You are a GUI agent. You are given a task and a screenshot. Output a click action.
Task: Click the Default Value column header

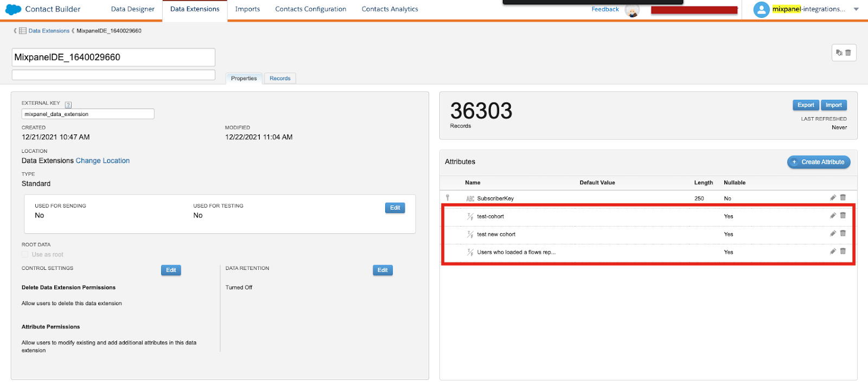597,183
